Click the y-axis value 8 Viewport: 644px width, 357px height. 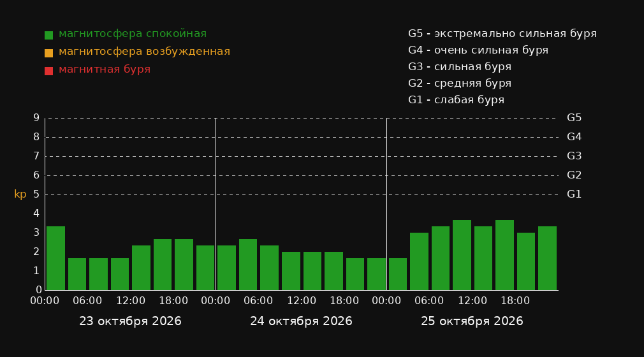[36, 137]
